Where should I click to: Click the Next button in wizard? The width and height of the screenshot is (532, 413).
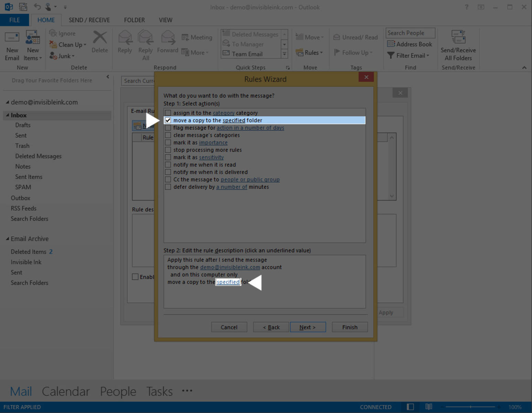308,327
